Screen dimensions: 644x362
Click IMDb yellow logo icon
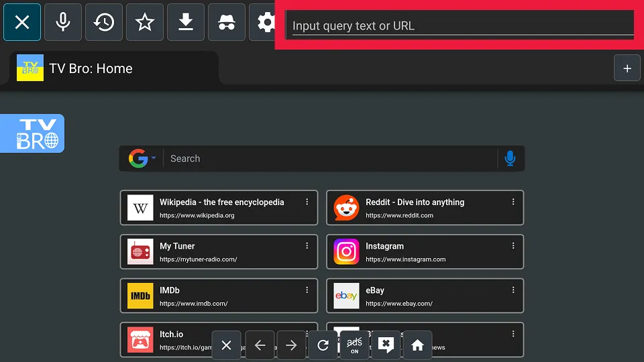[140, 296]
